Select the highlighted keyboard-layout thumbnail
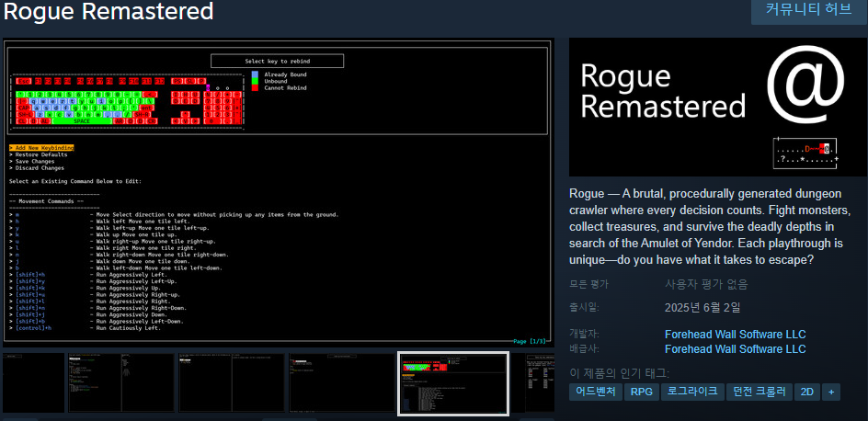This screenshot has width=868, height=421. pos(452,383)
